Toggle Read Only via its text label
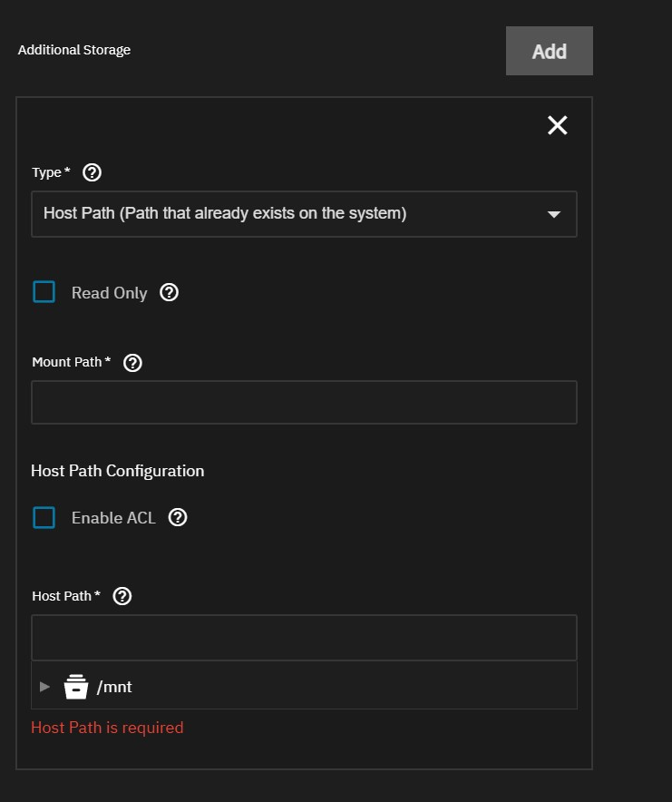Image resolution: width=672 pixels, height=802 pixels. [x=109, y=293]
